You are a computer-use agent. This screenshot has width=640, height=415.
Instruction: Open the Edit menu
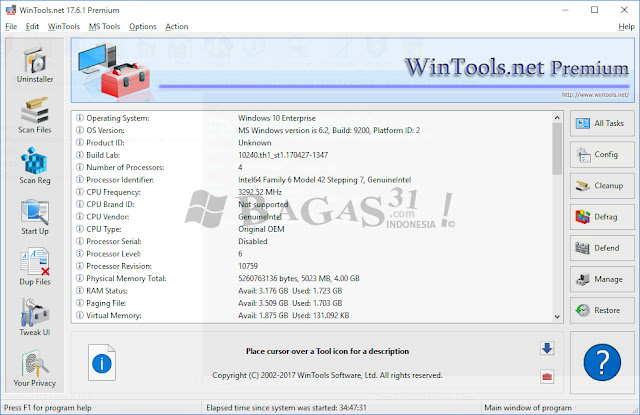point(32,27)
